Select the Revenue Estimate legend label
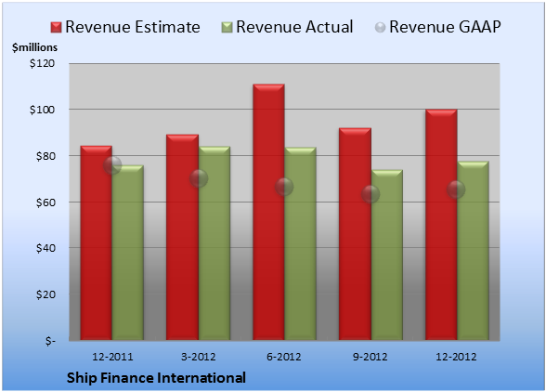546x392 pixels. [133, 27]
